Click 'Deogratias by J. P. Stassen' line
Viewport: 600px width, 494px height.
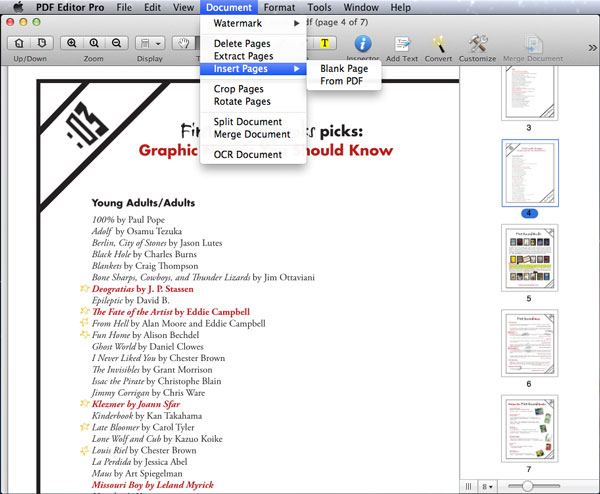[x=142, y=289]
